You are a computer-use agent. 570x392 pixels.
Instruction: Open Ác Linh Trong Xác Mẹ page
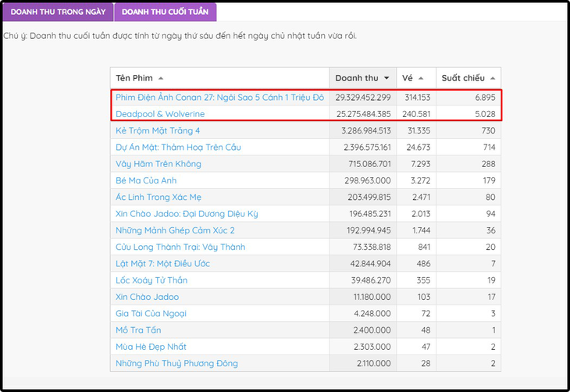point(166,197)
